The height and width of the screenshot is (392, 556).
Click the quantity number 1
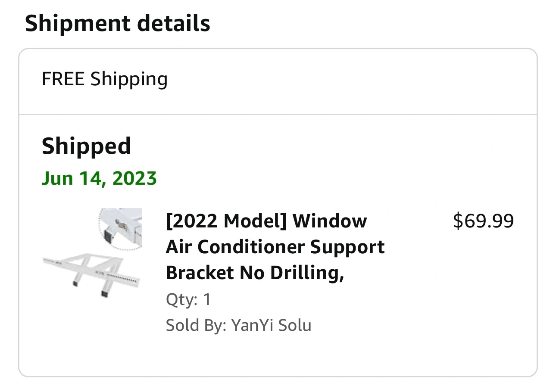click(x=207, y=299)
